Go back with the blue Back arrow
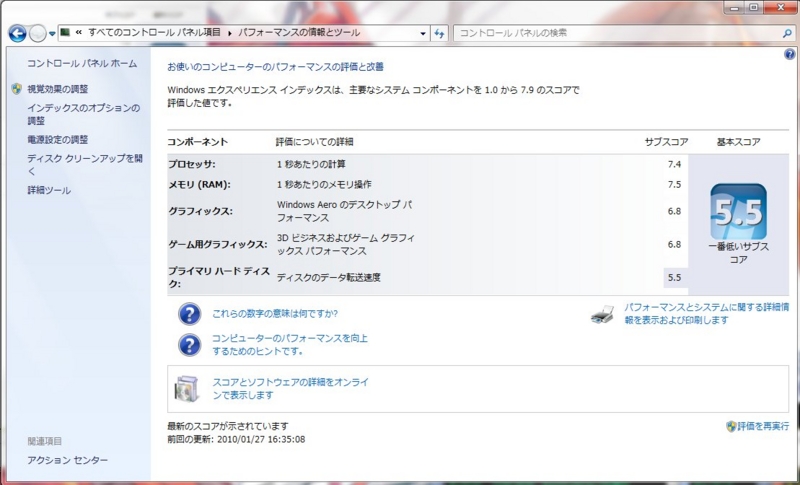 click(x=17, y=34)
